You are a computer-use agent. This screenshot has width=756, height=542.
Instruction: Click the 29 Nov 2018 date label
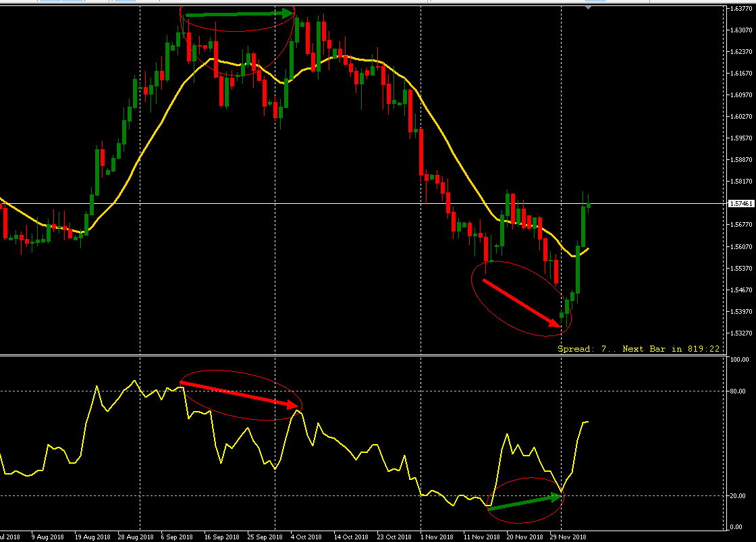[569, 537]
